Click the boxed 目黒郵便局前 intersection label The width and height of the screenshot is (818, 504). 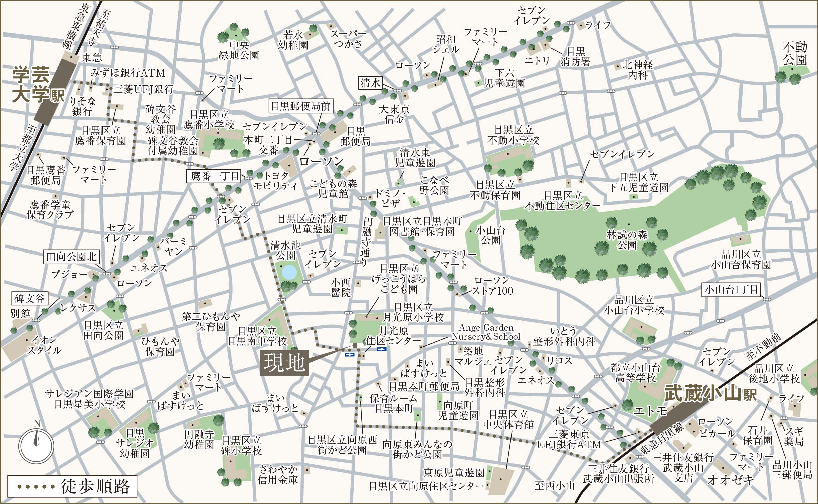click(300, 106)
